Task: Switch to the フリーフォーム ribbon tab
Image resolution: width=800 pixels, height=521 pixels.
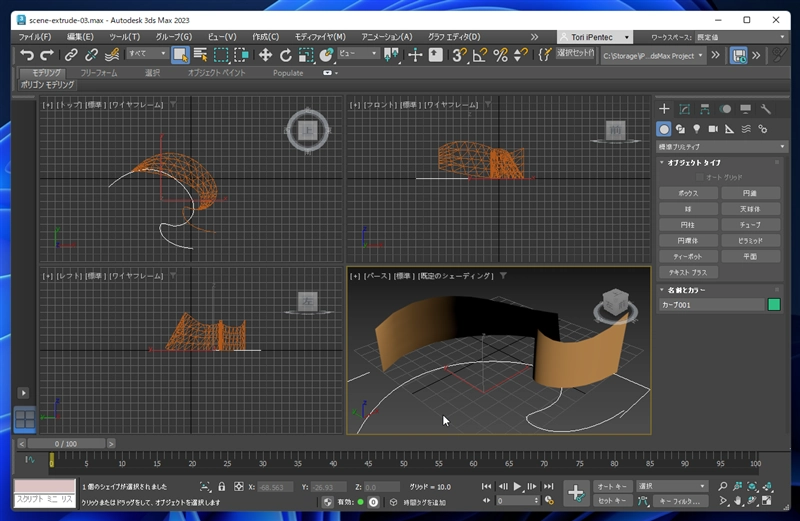Action: click(99, 73)
